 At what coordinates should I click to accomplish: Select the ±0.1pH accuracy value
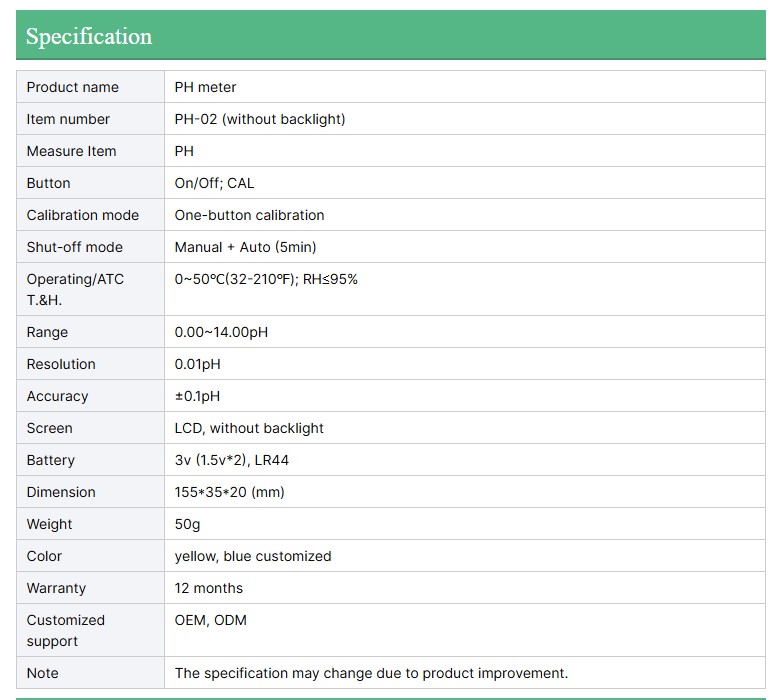197,396
